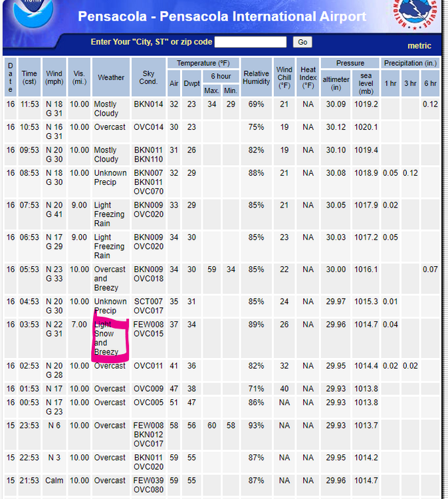Viewport: 448px width, 499px height.
Task: Select the 6 hour Max. header
Action: click(212, 90)
